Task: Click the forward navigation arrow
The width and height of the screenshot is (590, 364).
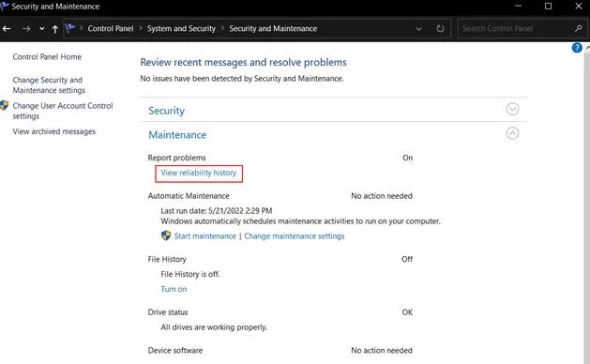Action: [x=26, y=28]
